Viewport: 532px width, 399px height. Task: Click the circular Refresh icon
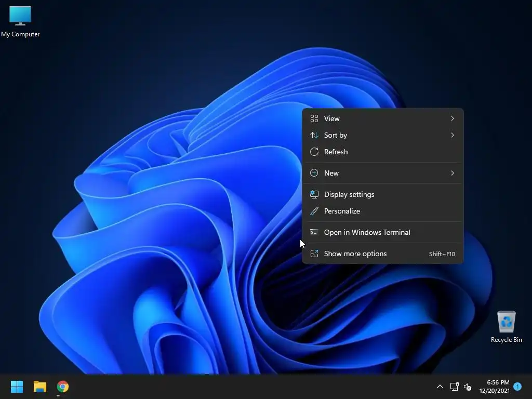pos(314,152)
